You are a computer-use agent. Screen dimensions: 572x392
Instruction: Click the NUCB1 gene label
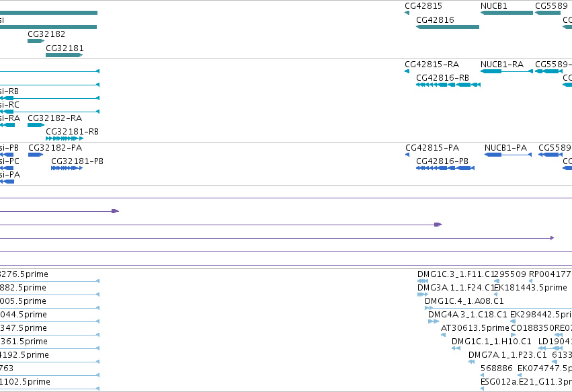click(493, 6)
